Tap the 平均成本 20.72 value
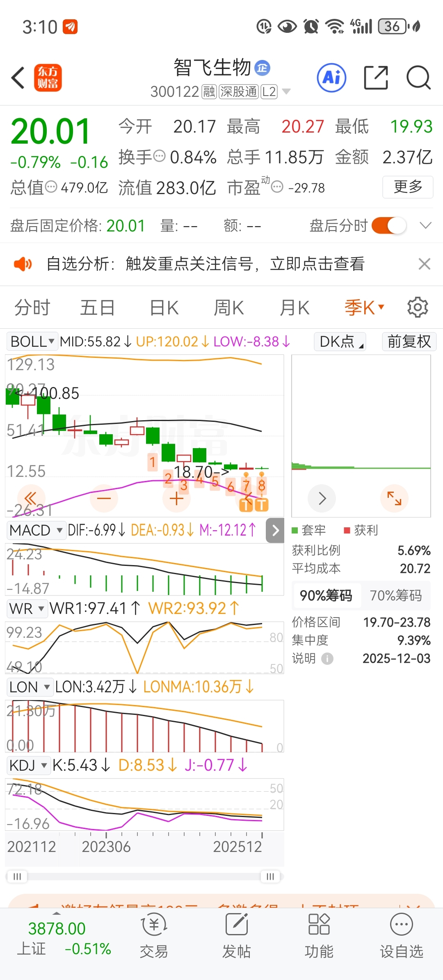The width and height of the screenshot is (443, 980). click(415, 568)
